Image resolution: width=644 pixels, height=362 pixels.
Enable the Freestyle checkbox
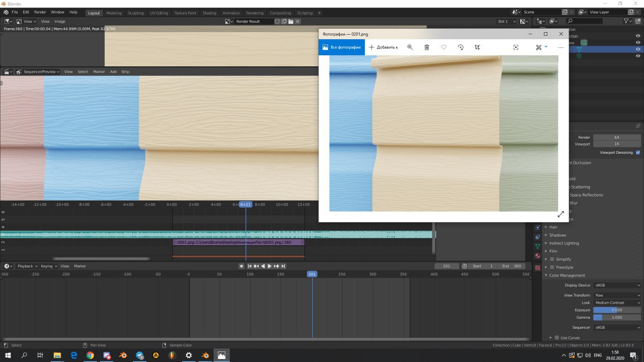552,267
